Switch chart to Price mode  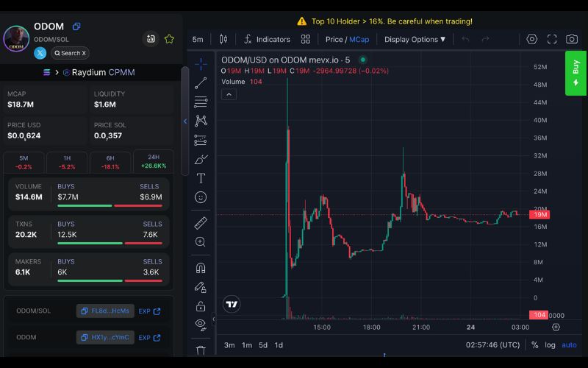point(334,40)
